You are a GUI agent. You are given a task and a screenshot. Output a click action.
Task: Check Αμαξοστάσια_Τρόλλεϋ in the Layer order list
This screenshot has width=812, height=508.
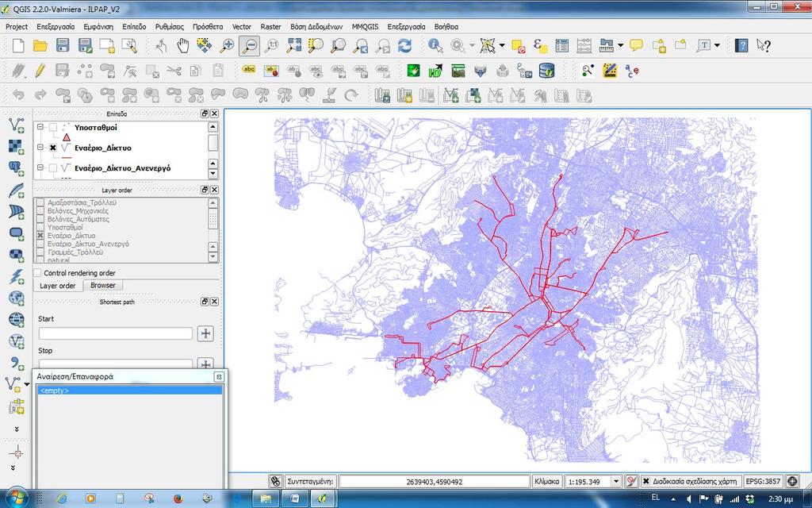(x=40, y=202)
